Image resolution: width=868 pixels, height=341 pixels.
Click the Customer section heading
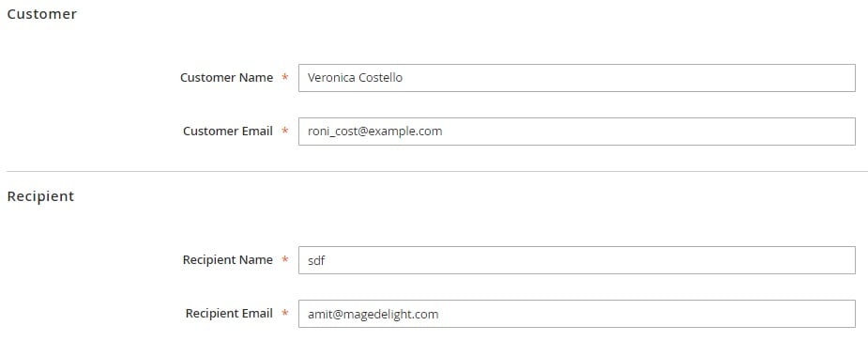click(x=42, y=14)
